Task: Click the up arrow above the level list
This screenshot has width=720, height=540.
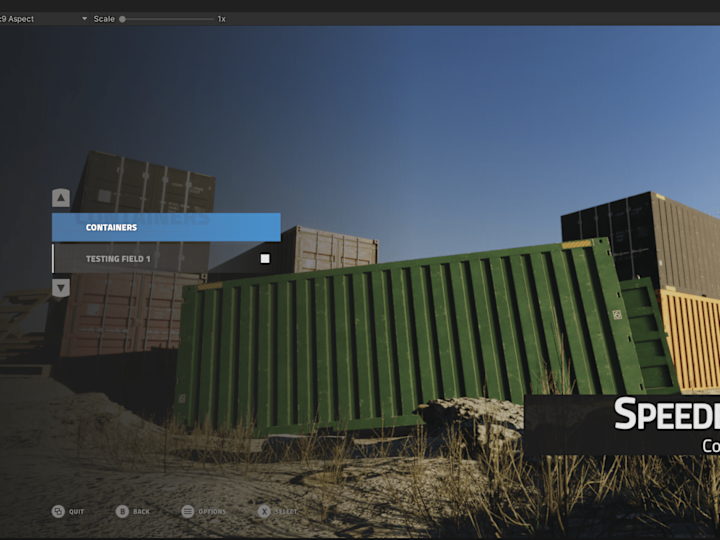Action: pos(61,198)
